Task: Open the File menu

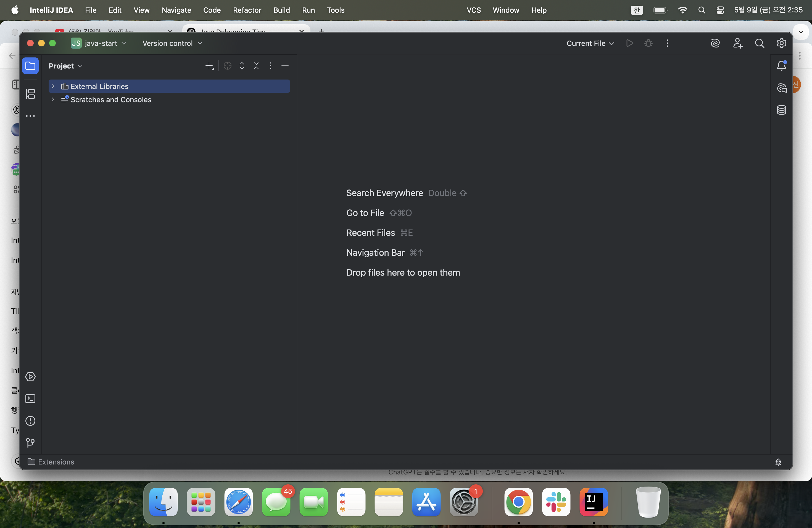Action: click(x=91, y=10)
